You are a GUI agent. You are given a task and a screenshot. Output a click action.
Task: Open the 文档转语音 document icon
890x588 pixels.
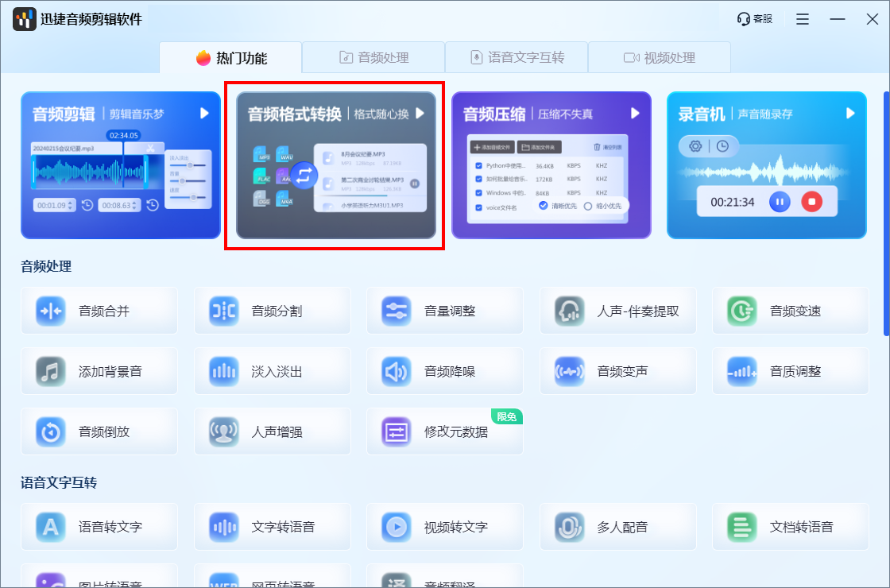[x=742, y=527]
